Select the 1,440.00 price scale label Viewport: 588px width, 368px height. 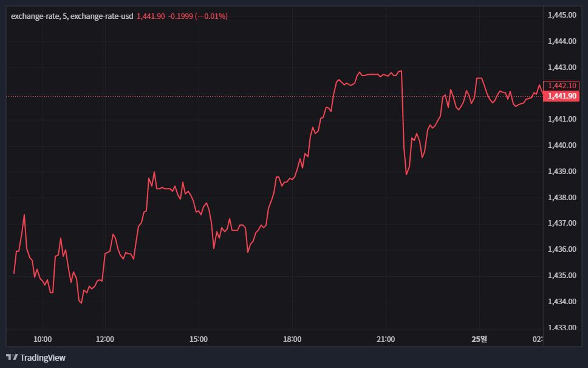click(x=562, y=145)
